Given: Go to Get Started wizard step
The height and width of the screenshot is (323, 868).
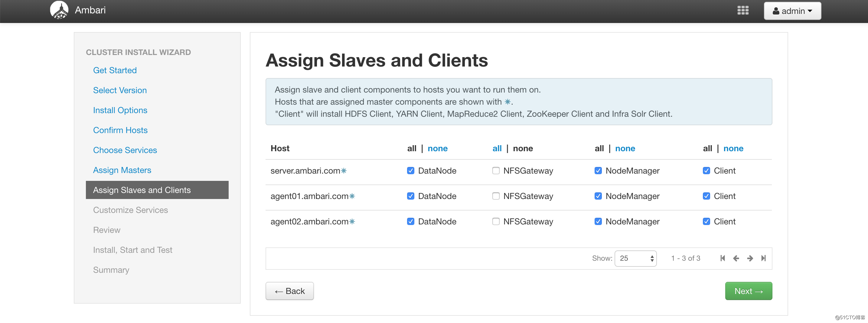Looking at the screenshot, I should click(115, 70).
